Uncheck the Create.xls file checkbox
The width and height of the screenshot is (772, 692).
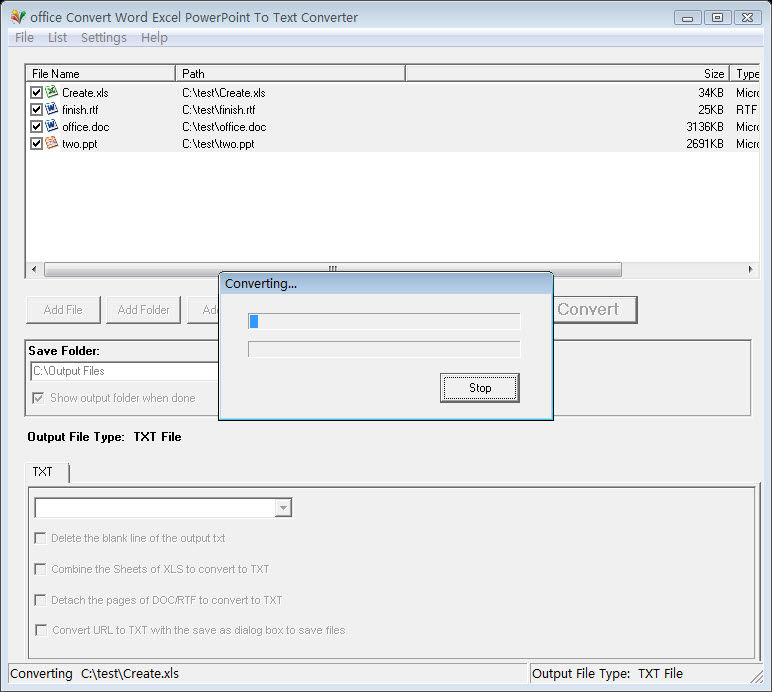(x=36, y=93)
